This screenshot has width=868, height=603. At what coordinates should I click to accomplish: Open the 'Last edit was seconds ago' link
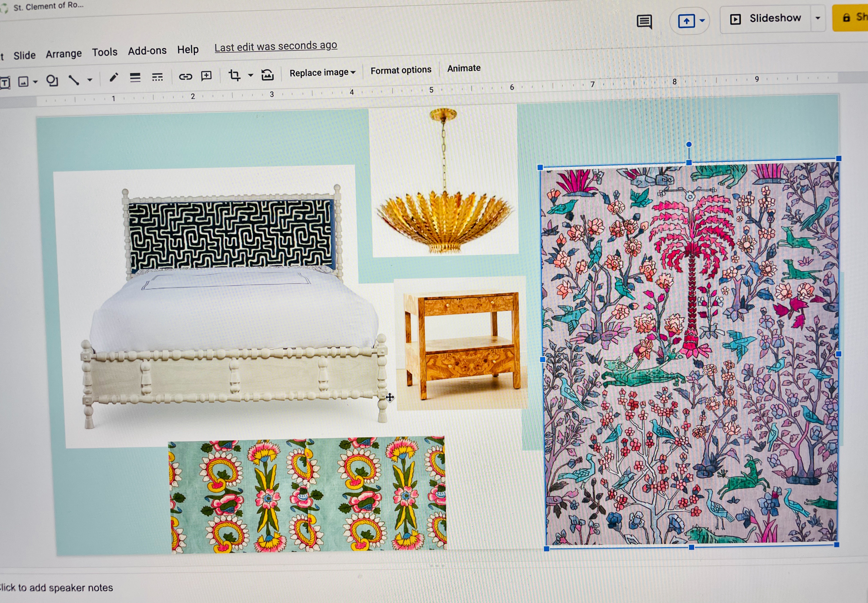coord(276,46)
